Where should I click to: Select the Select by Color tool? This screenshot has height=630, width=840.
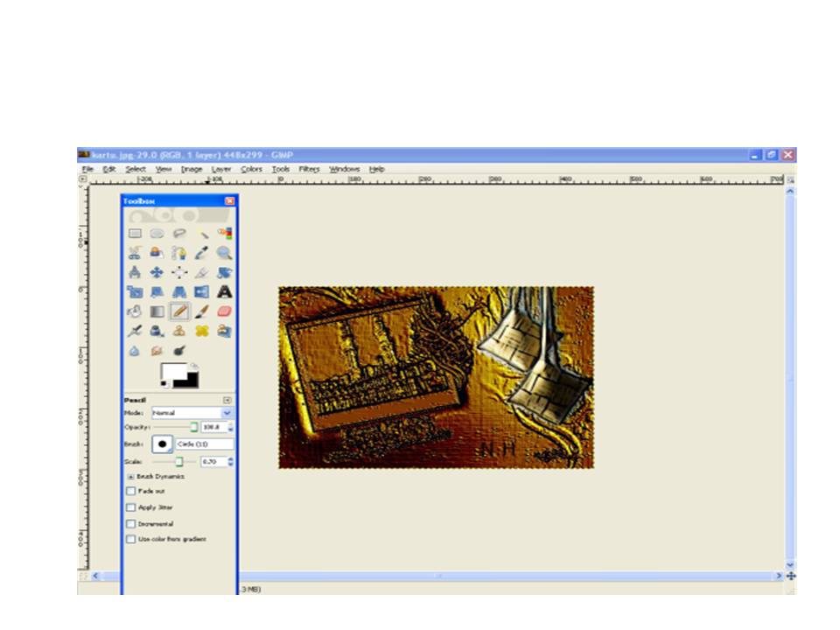(225, 234)
